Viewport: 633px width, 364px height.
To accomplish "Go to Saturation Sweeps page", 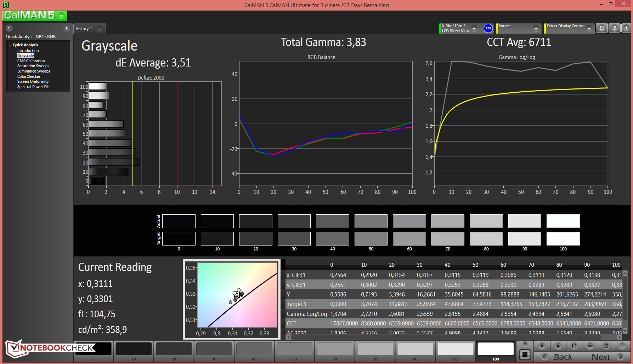I will (x=33, y=66).
